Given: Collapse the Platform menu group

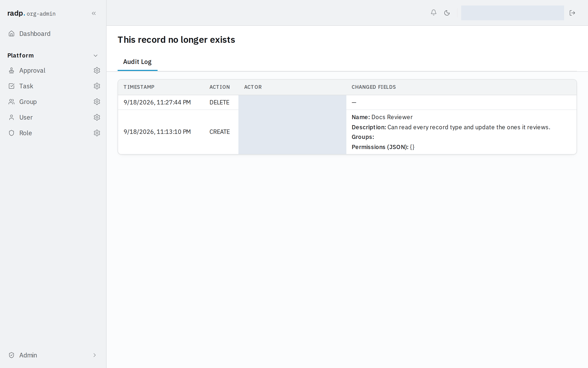Looking at the screenshot, I should (53, 55).
